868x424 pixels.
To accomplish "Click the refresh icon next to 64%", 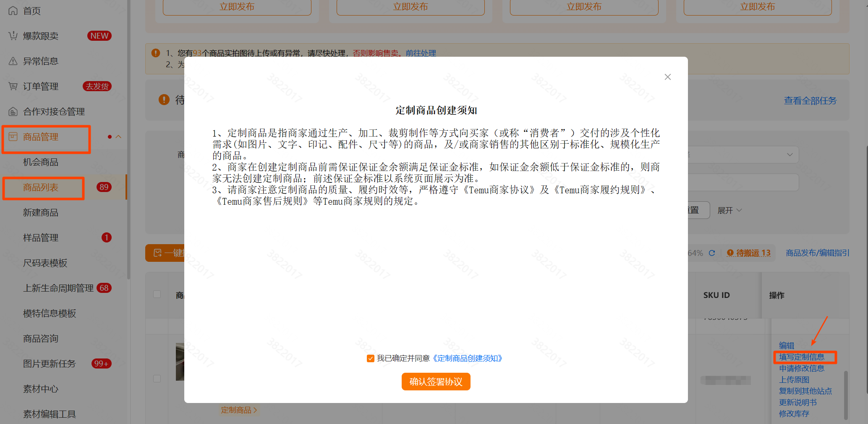I will coord(712,253).
